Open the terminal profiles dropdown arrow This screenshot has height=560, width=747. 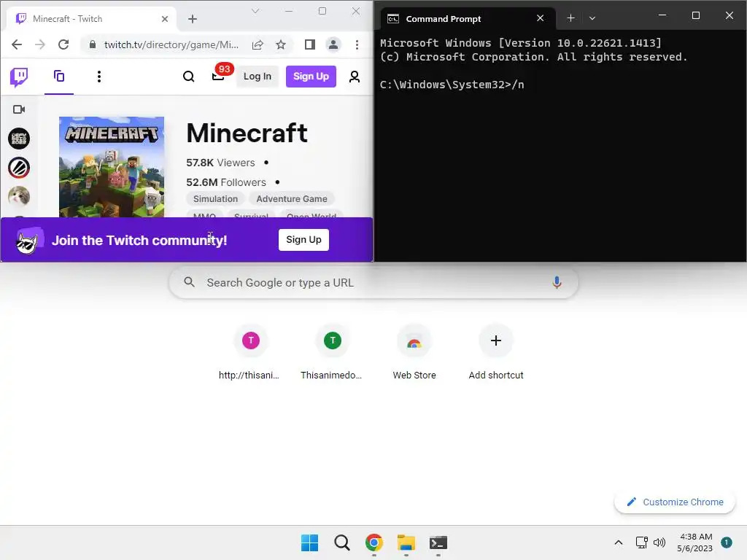point(592,18)
